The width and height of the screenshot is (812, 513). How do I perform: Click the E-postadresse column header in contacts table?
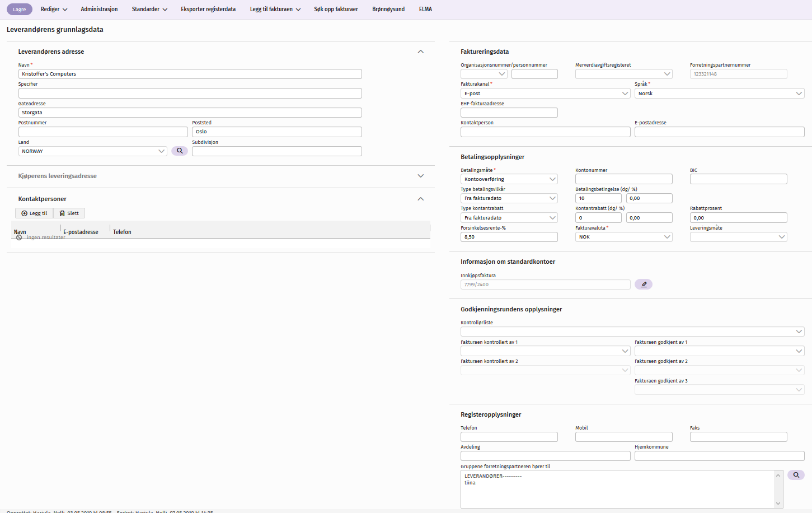(x=81, y=232)
